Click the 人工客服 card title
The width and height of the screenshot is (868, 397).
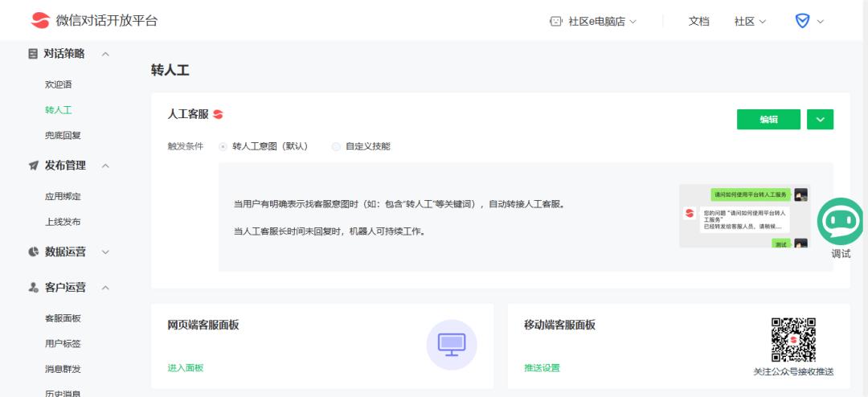[188, 115]
